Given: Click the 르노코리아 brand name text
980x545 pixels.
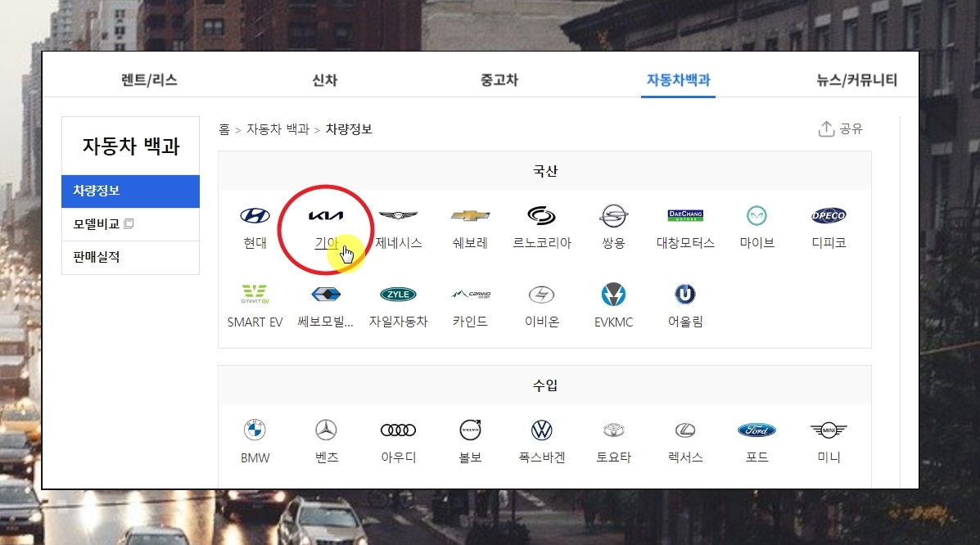Looking at the screenshot, I should [x=542, y=243].
